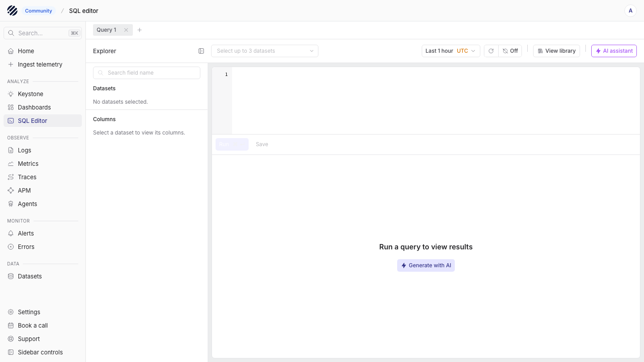Open Alerts under Monitor
Screen dimensions: 644x362
coord(43,233)
